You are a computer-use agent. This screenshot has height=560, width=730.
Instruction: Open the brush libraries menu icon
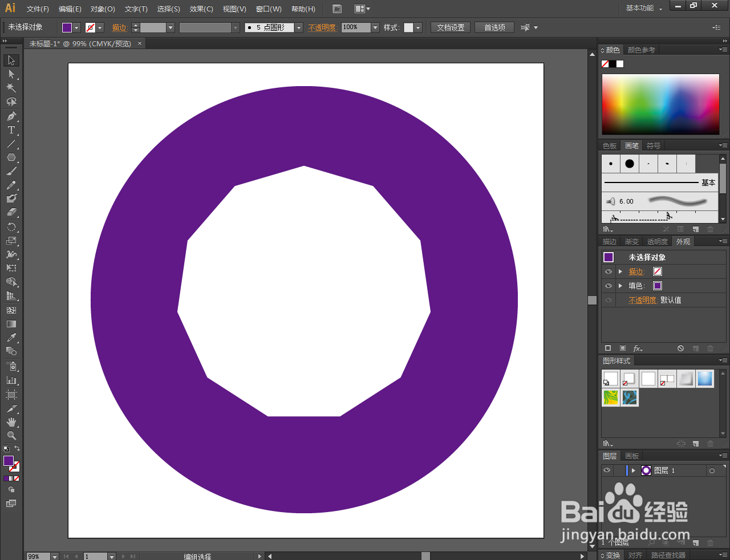[609, 229]
